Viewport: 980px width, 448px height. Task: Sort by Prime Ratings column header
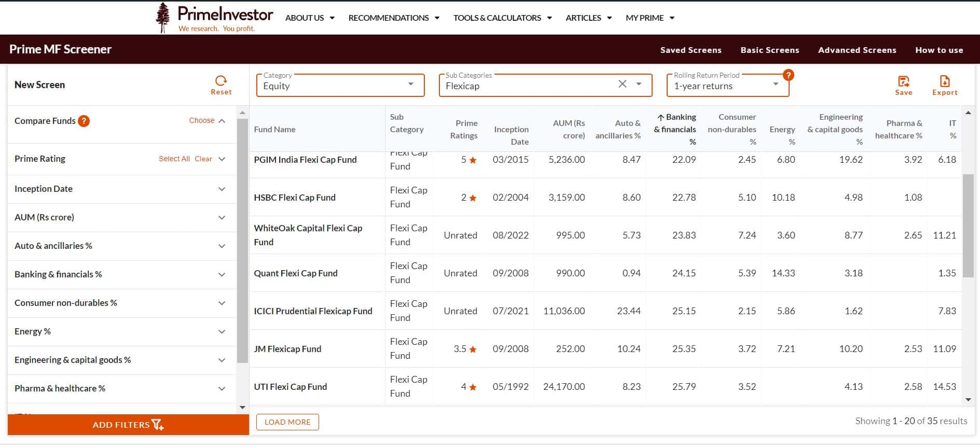[x=463, y=129]
